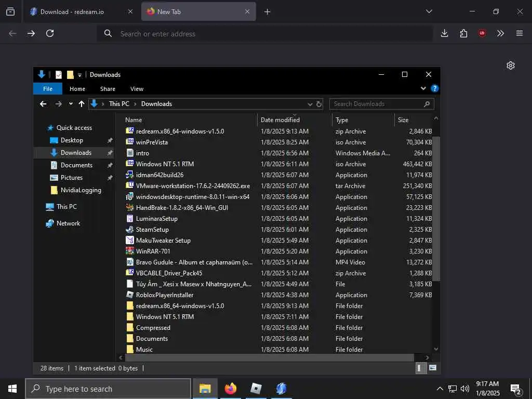
Task: Click the uBlock Origin shield icon
Action: [482, 33]
